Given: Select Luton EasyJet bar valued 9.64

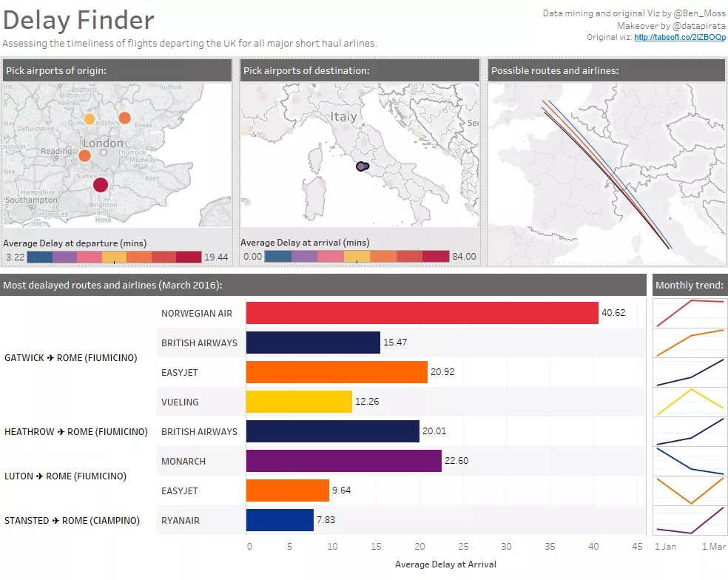Looking at the screenshot, I should [288, 490].
